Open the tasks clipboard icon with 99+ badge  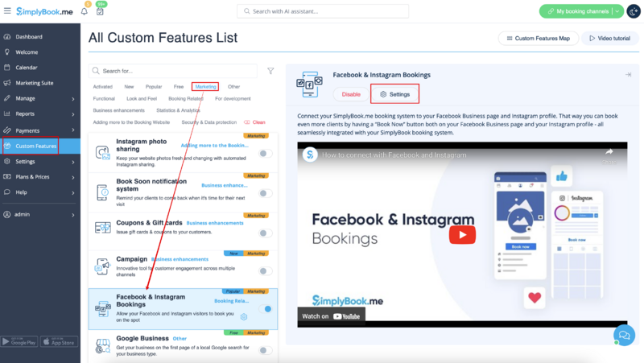tap(100, 11)
